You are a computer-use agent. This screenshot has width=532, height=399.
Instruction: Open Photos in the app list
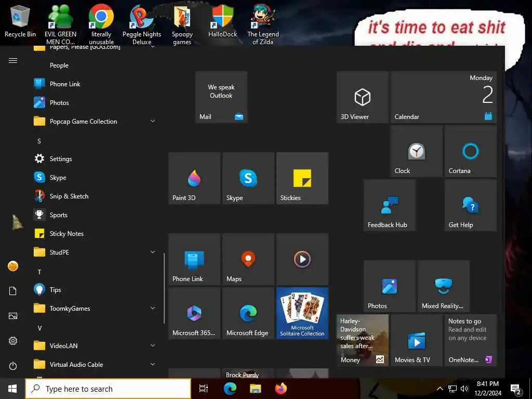[x=95, y=102]
